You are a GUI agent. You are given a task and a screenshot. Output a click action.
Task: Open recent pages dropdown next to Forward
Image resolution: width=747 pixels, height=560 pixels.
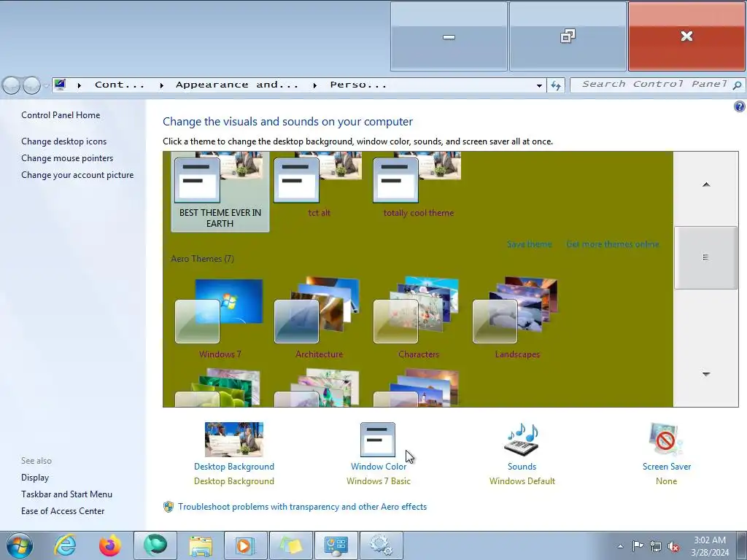tap(46, 86)
